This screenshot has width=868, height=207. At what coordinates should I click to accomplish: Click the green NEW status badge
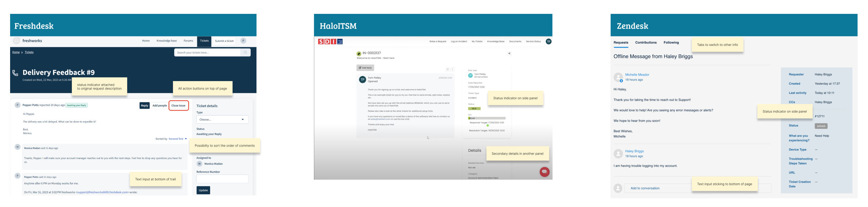tap(474, 108)
